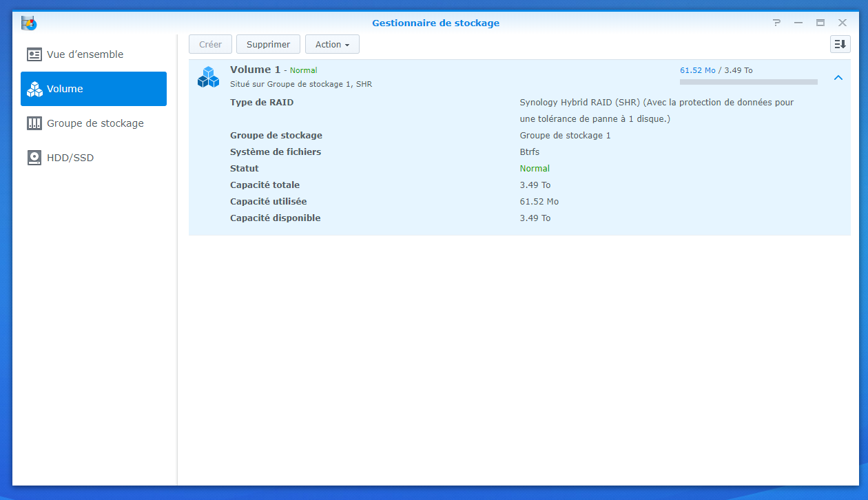Click the Btrfs file system value
Image resolution: width=868 pixels, height=500 pixels.
530,152
